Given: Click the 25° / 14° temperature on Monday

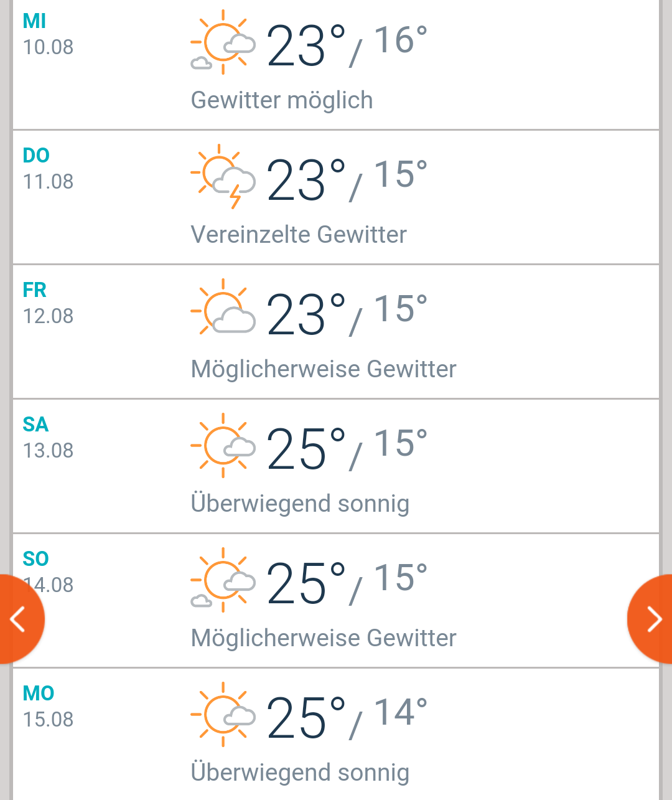Looking at the screenshot, I should tap(347, 717).
